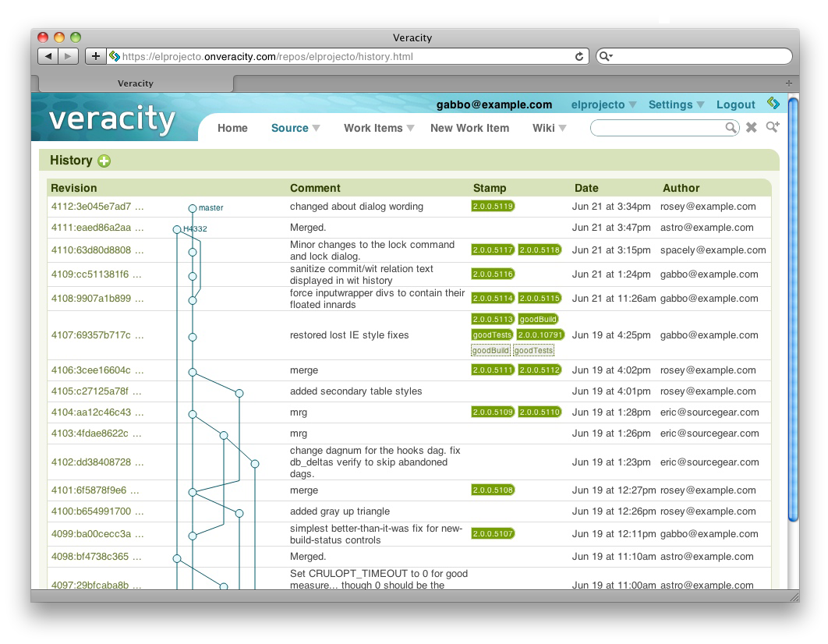Screen dimensions: 828x644
Task: Click the master branch node in graph
Action: tap(193, 208)
